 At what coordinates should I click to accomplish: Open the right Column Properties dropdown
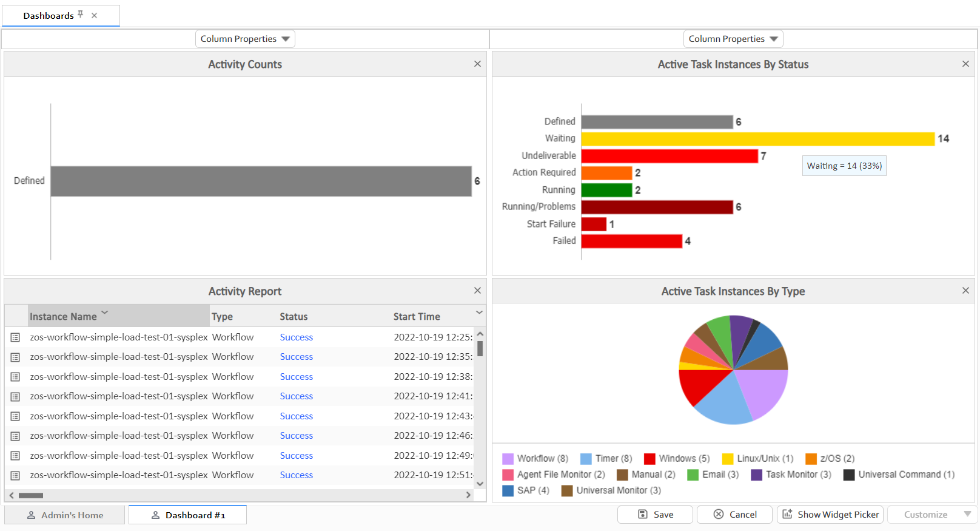(x=733, y=39)
